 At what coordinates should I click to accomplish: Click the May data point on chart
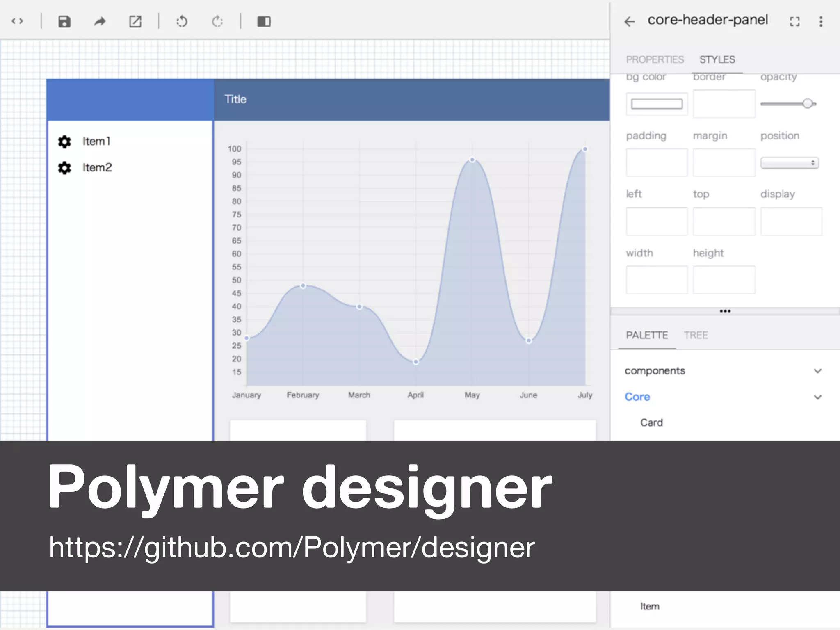point(472,160)
